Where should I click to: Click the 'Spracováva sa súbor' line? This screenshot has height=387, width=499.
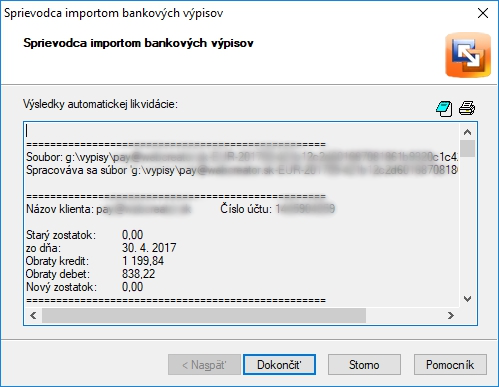click(x=242, y=170)
